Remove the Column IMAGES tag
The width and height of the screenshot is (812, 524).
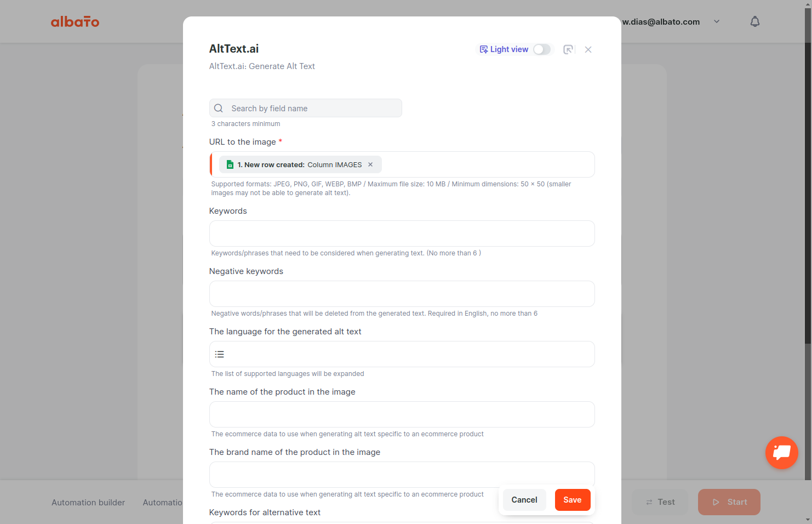pos(370,164)
